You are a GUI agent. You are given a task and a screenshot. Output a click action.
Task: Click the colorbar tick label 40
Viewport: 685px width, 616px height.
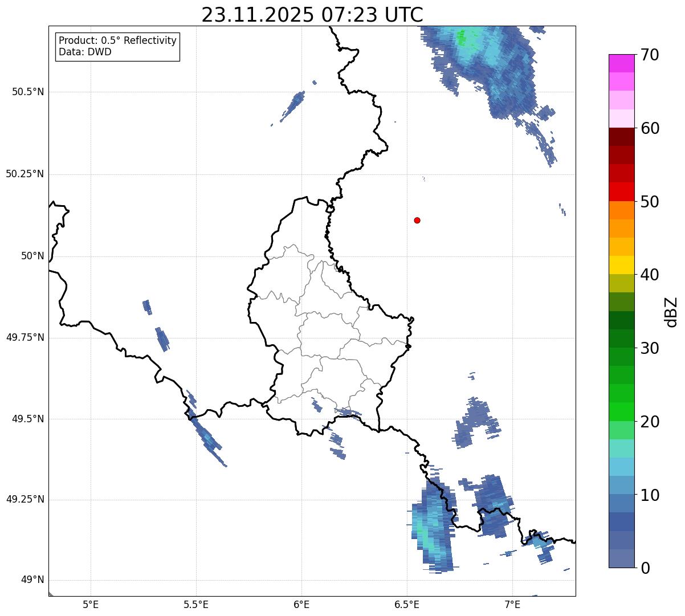click(650, 275)
